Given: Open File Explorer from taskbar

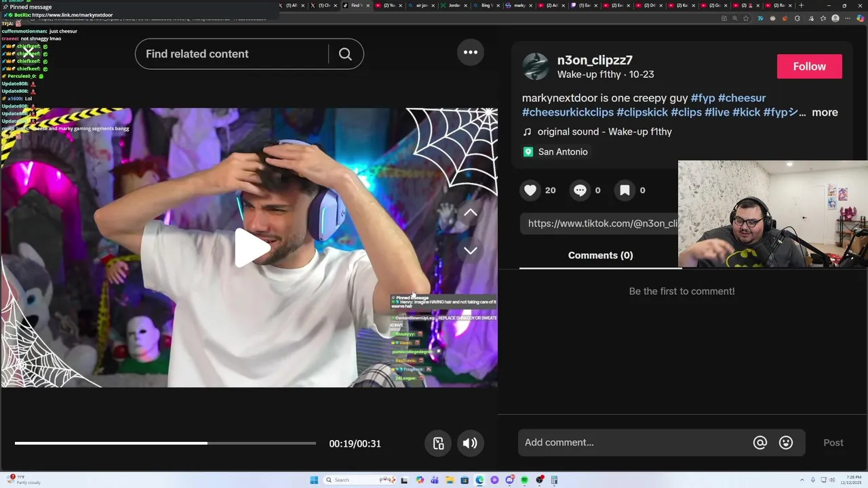Looking at the screenshot, I should tap(450, 480).
